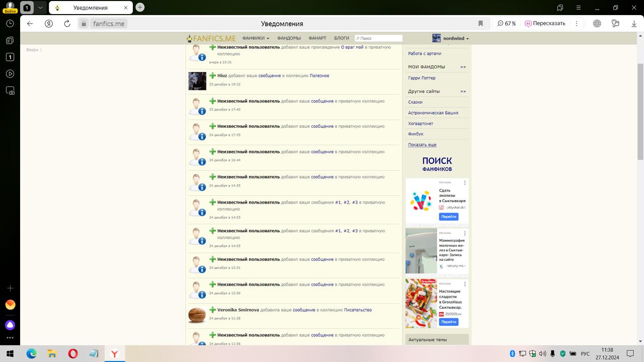Open сообщение link in the 25 декабря 17:40 notification
This screenshot has height=362, width=644.
(322, 101)
